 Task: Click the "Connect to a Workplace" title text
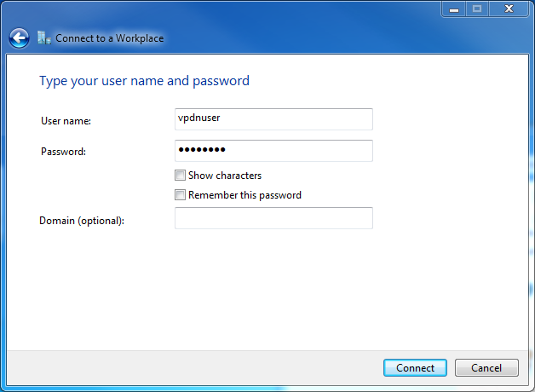(110, 38)
